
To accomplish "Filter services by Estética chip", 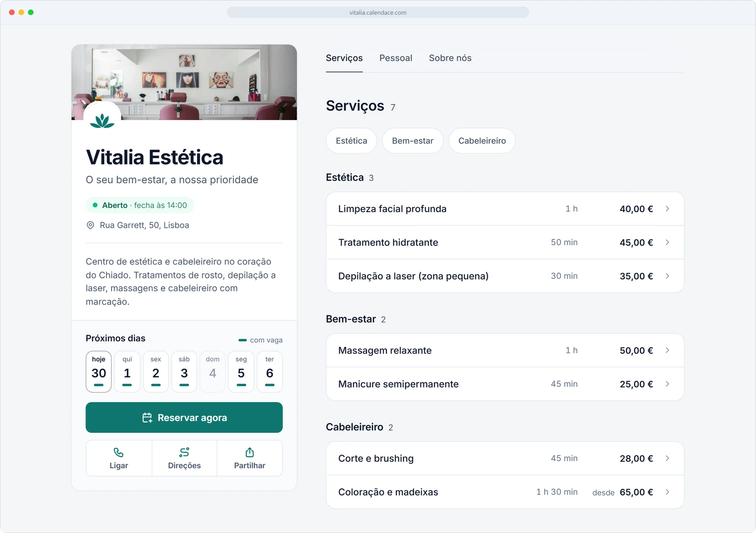I will coord(351,141).
